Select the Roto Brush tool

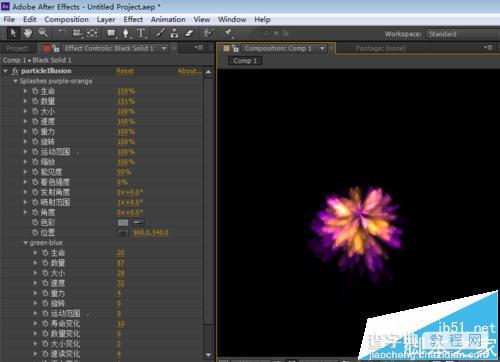coord(208,33)
